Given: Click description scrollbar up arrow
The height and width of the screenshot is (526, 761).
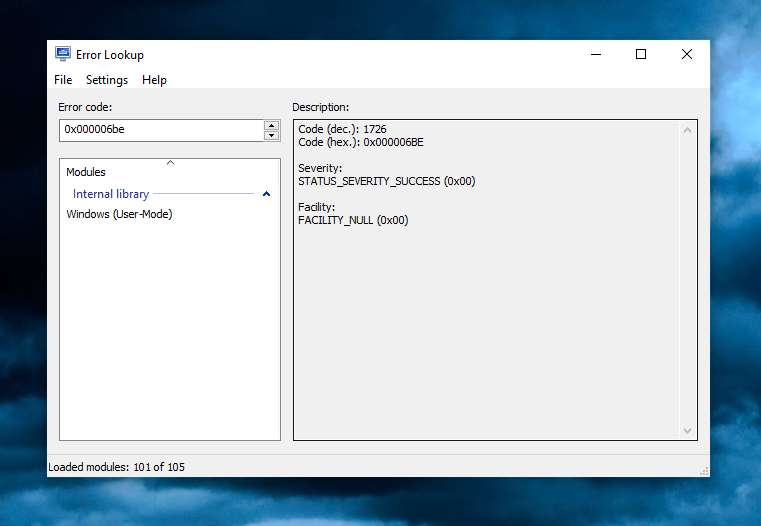Looking at the screenshot, I should [x=687, y=130].
